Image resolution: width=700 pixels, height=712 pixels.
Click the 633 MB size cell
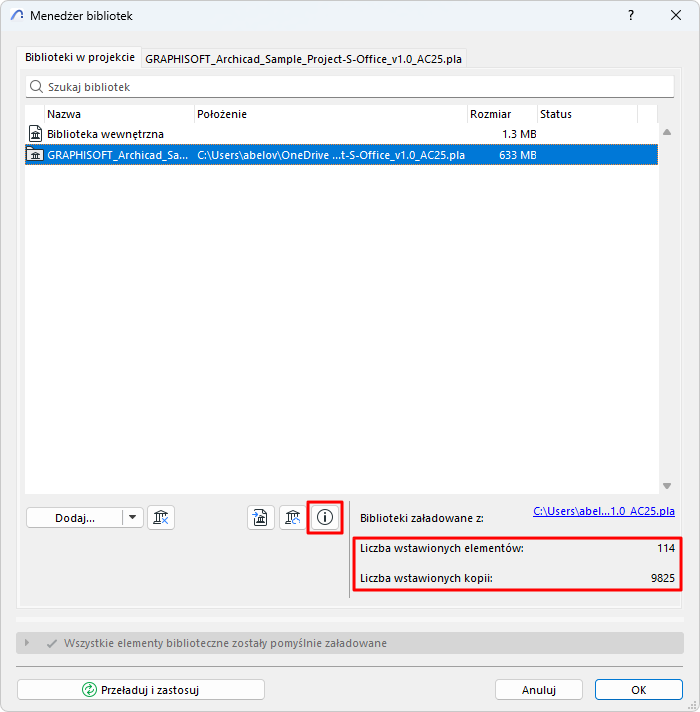[518, 155]
